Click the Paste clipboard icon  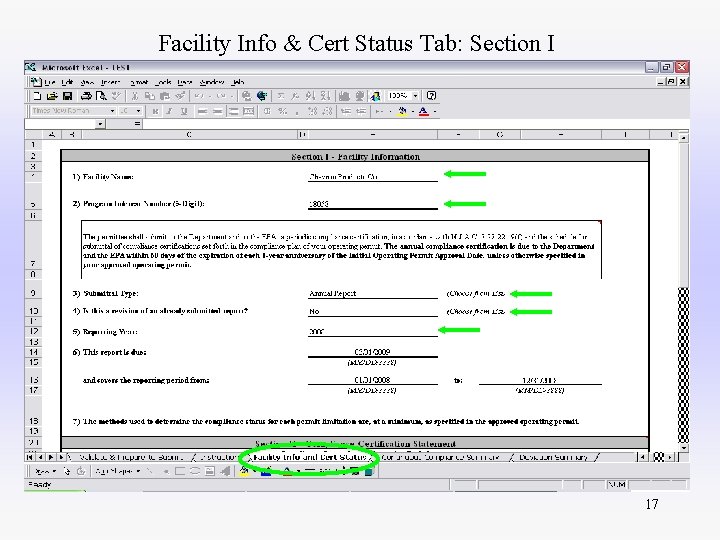164,96
